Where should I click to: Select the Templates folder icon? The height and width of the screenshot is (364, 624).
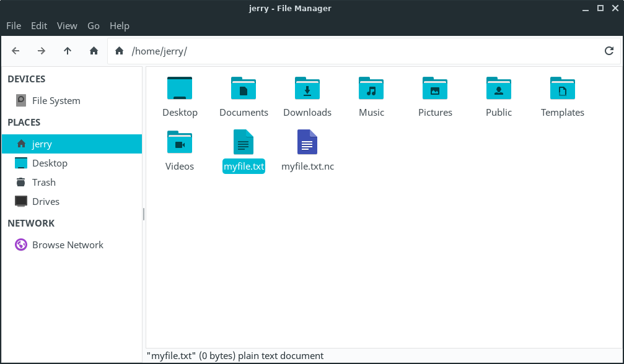click(563, 89)
